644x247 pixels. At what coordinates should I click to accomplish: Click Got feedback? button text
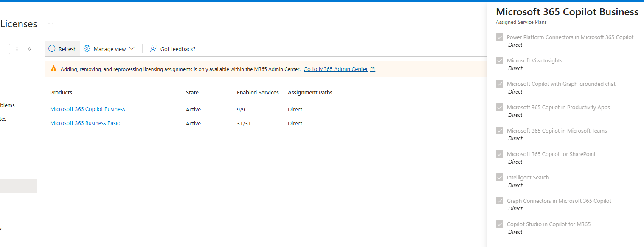click(x=178, y=49)
